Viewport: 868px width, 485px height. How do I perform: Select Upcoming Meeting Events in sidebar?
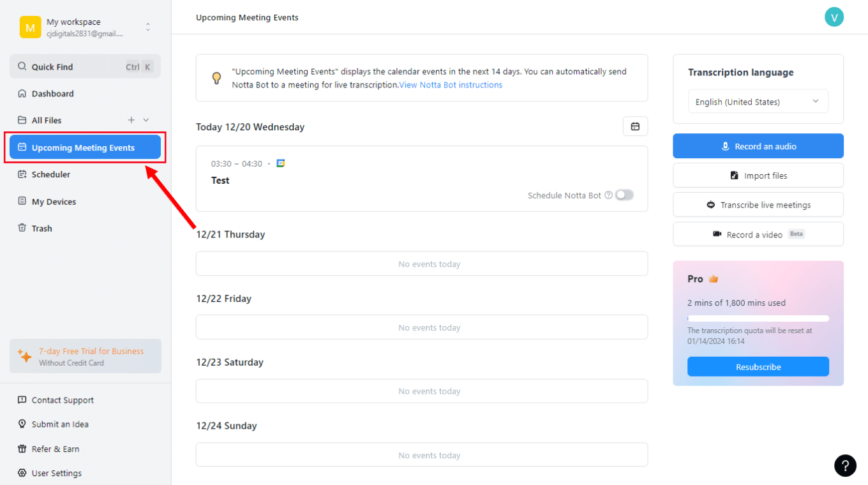pyautogui.click(x=85, y=147)
